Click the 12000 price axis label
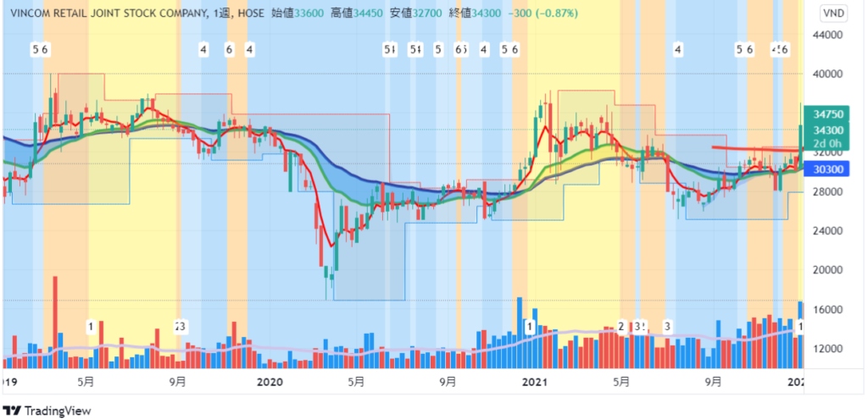868x420 pixels. click(829, 349)
